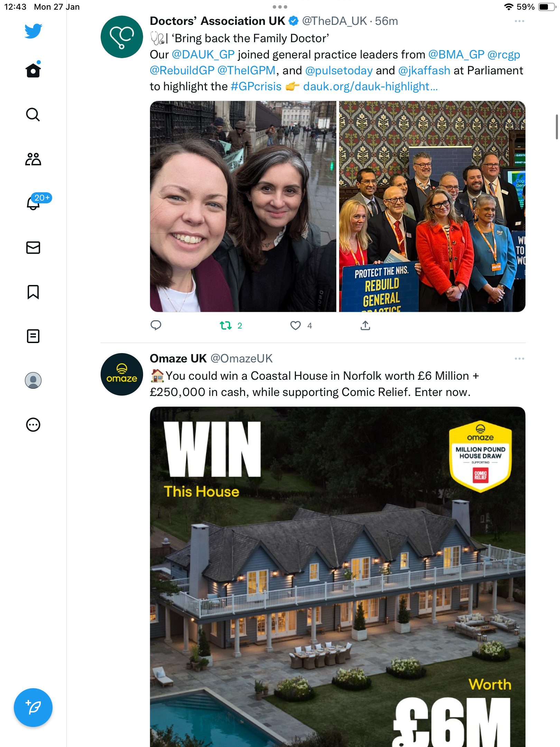
Task: Open the Bookmarks icon in sidebar
Action: click(x=33, y=292)
